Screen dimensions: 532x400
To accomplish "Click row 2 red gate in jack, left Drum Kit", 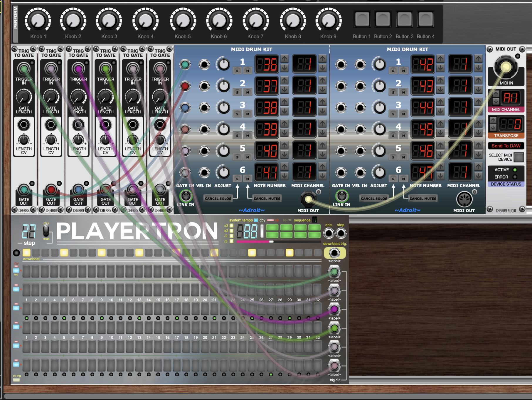I will tap(185, 86).
